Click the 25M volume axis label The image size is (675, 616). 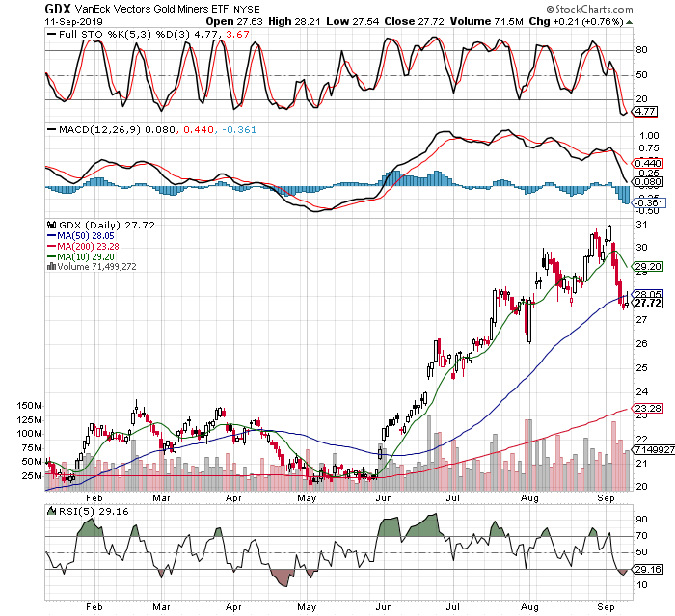click(x=32, y=476)
